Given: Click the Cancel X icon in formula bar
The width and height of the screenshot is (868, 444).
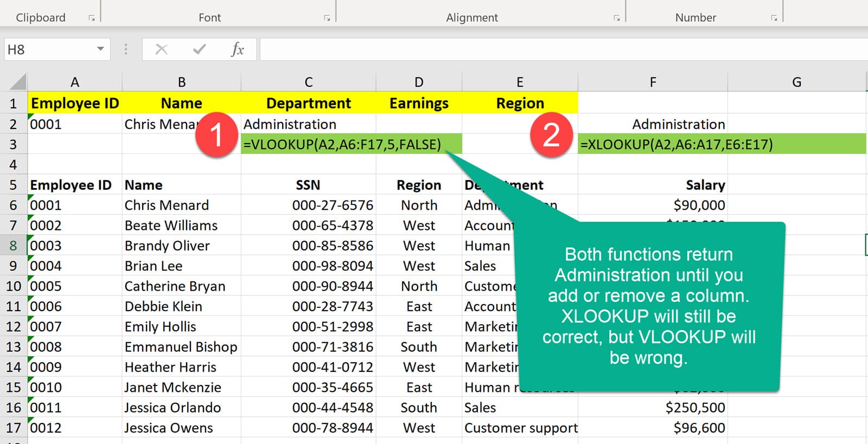Looking at the screenshot, I should pyautogui.click(x=161, y=49).
